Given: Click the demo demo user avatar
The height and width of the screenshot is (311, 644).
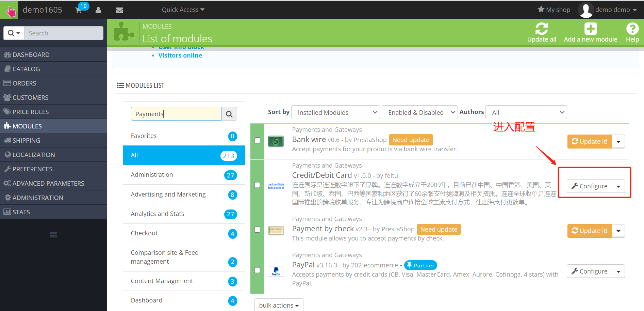Looking at the screenshot, I should (x=586, y=10).
